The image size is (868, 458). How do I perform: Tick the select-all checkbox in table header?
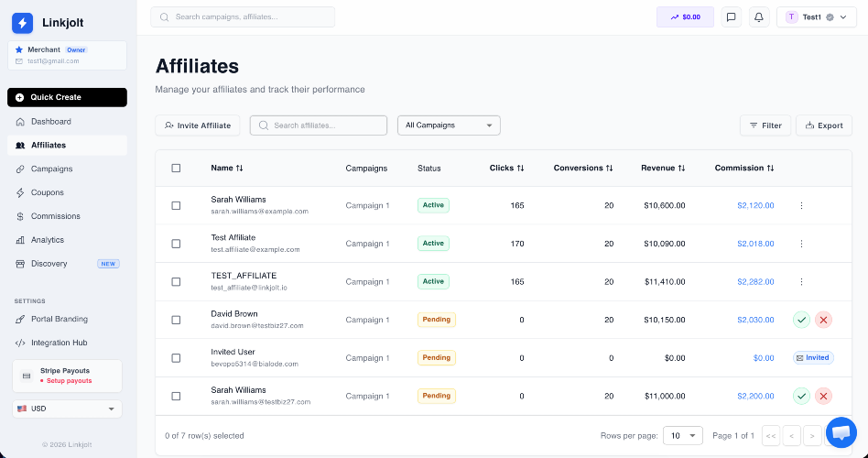pyautogui.click(x=176, y=168)
